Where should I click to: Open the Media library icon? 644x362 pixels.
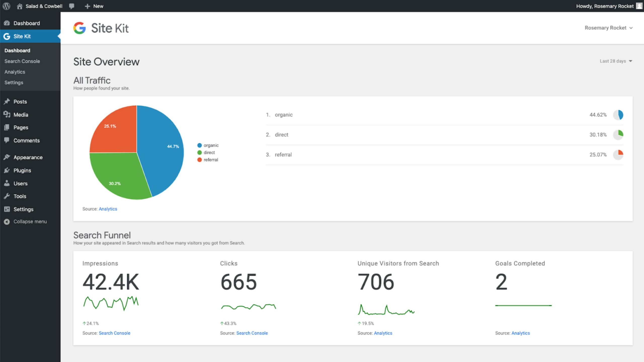[x=7, y=114]
